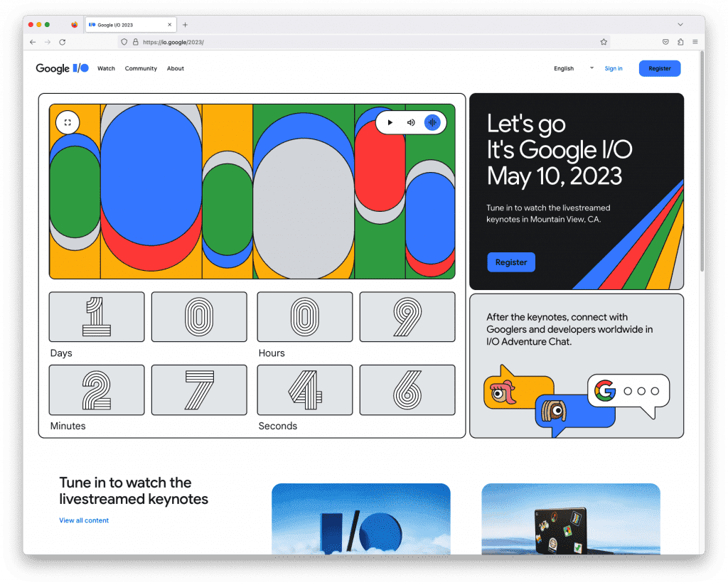Play the animation with the play button
Screen dimensions: 728x585
coord(390,122)
